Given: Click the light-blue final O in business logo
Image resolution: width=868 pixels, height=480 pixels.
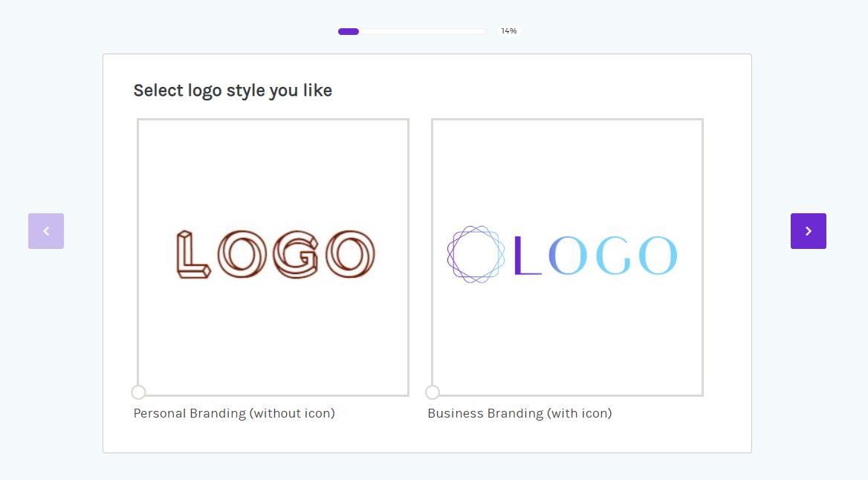Looking at the screenshot, I should (658, 256).
